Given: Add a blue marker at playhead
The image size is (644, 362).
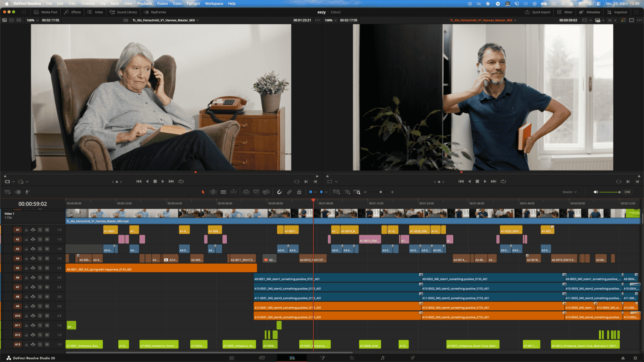Looking at the screenshot, I should coord(322,192).
